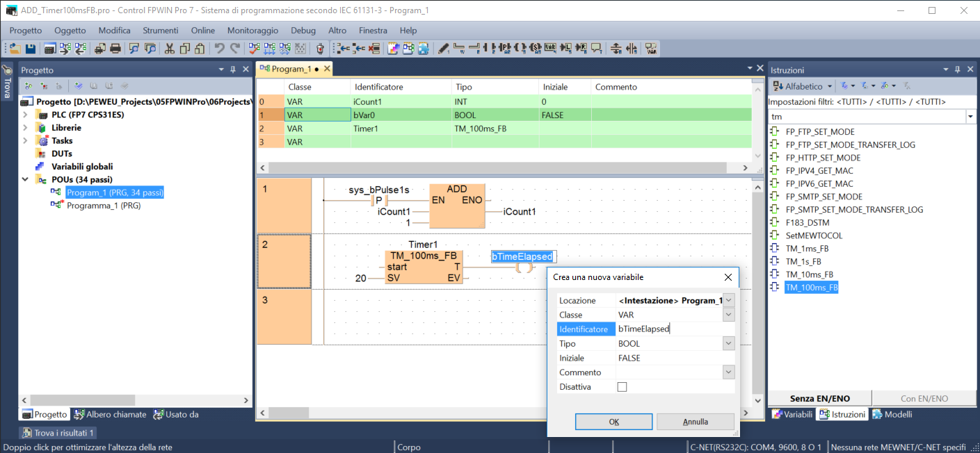Click the F183_DSTM instruction icon
This screenshot has height=453, width=980.
(776, 222)
